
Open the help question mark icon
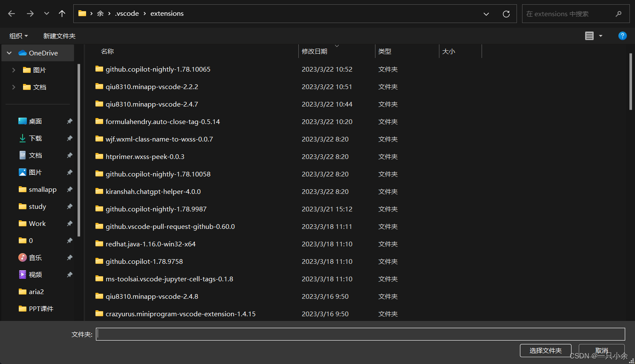[x=622, y=36]
